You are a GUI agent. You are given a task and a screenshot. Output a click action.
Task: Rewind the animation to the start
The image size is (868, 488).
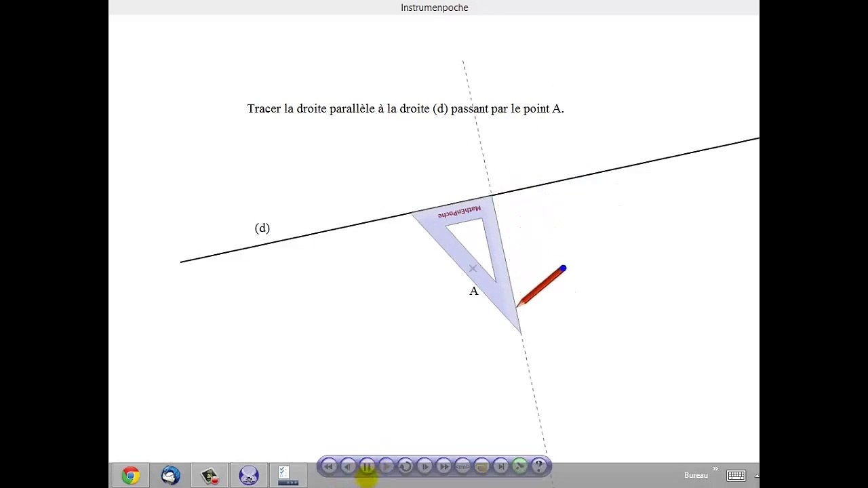[329, 466]
